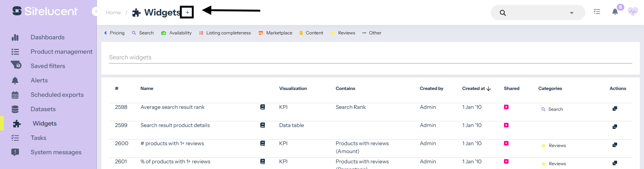644x169 pixels.
Task: Select the Pricing category filter
Action: tap(114, 33)
